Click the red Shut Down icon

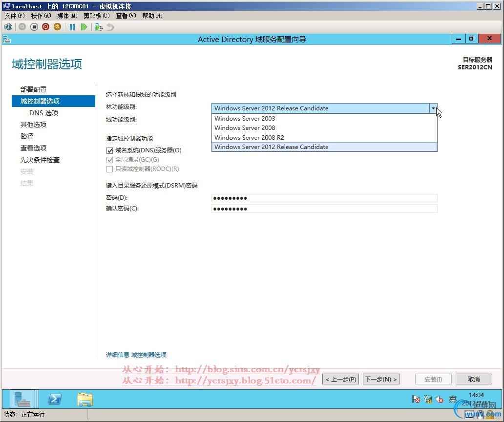click(x=45, y=27)
